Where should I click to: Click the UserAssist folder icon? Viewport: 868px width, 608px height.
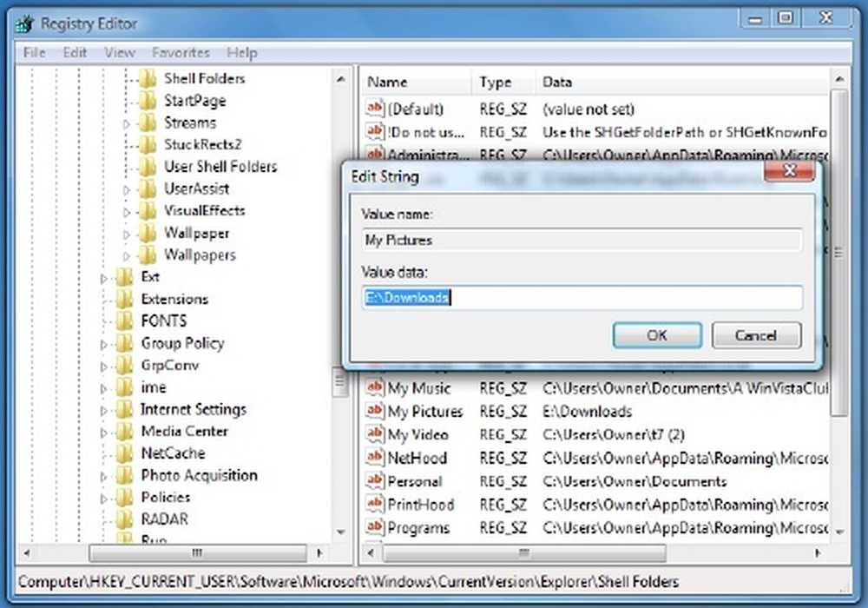click(x=148, y=188)
